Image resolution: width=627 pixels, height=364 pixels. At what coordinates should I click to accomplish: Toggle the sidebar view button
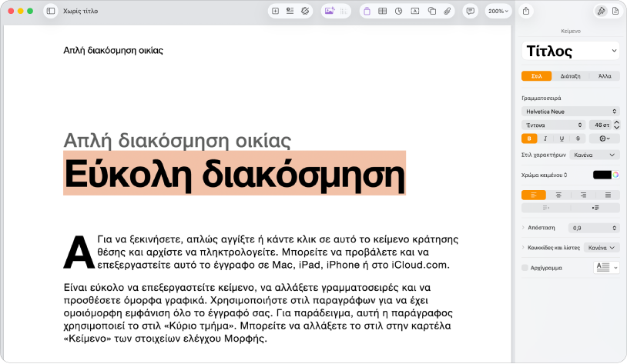click(51, 12)
